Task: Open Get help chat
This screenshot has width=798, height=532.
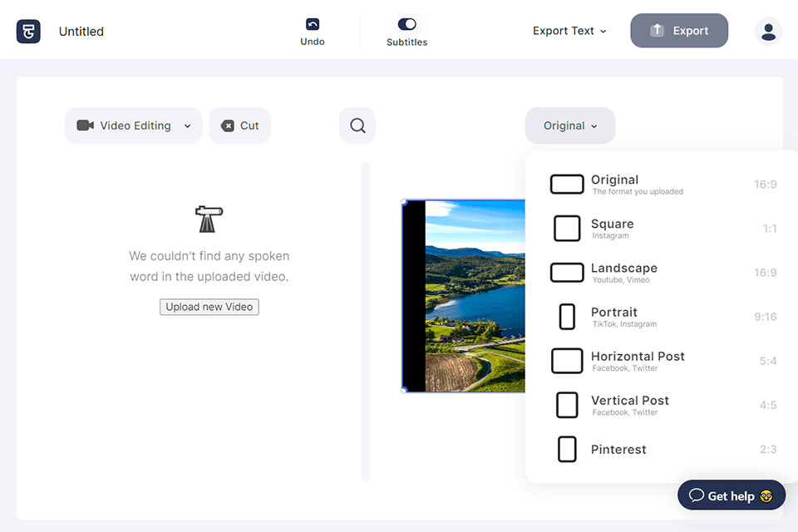Action: click(x=731, y=495)
